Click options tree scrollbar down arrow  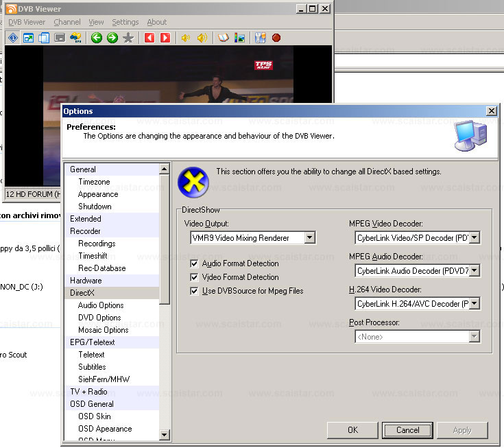[x=165, y=435]
